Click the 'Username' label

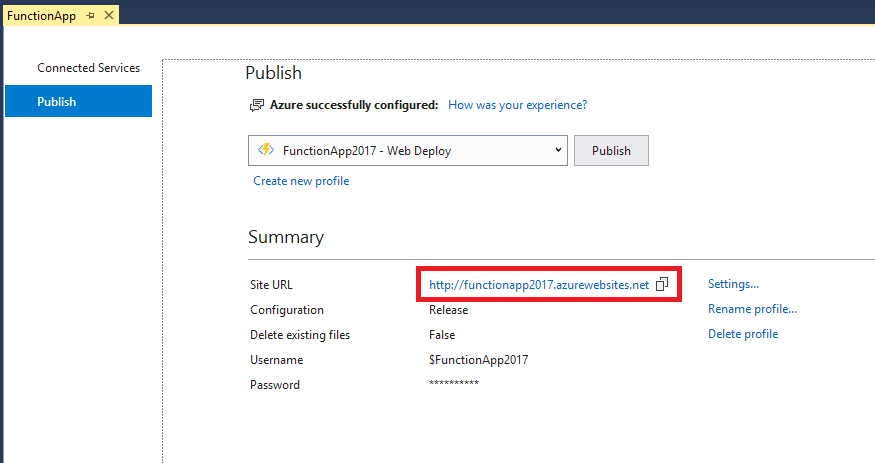(x=276, y=360)
